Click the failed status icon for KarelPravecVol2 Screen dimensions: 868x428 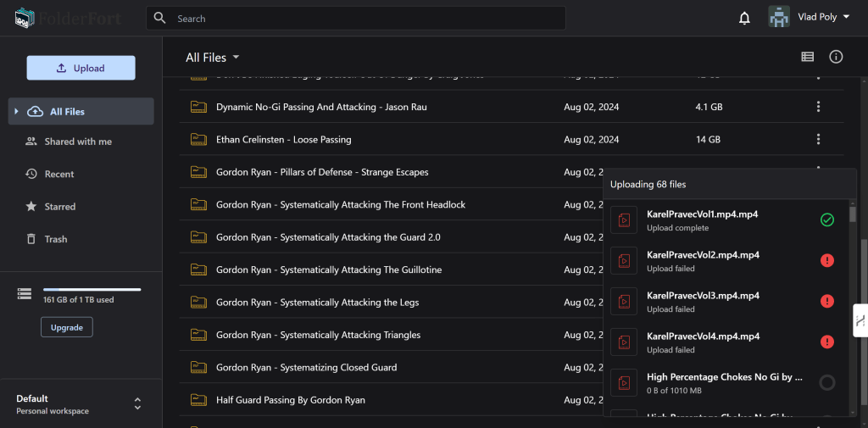(x=827, y=260)
